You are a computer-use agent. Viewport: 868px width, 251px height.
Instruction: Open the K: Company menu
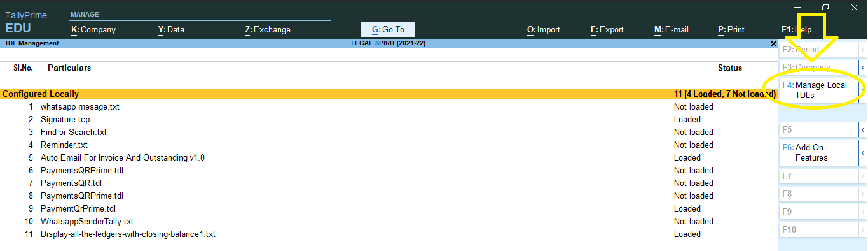click(93, 29)
